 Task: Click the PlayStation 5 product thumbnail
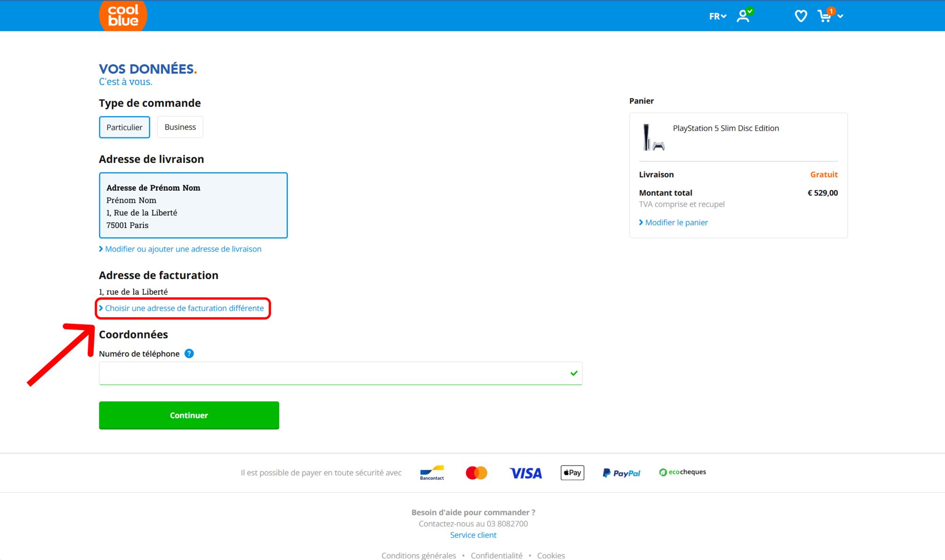(653, 137)
